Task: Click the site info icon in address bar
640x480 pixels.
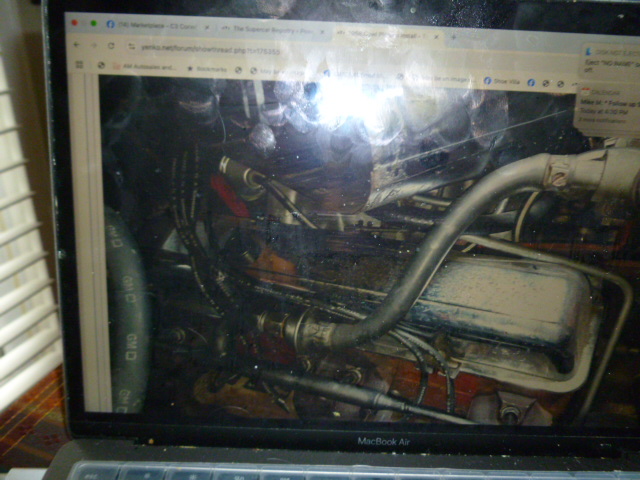Action: click(129, 46)
